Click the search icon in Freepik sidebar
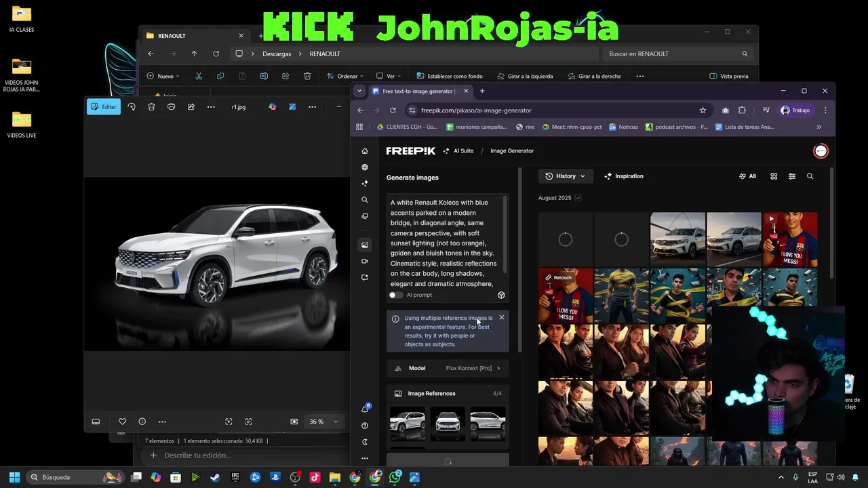 tap(365, 200)
